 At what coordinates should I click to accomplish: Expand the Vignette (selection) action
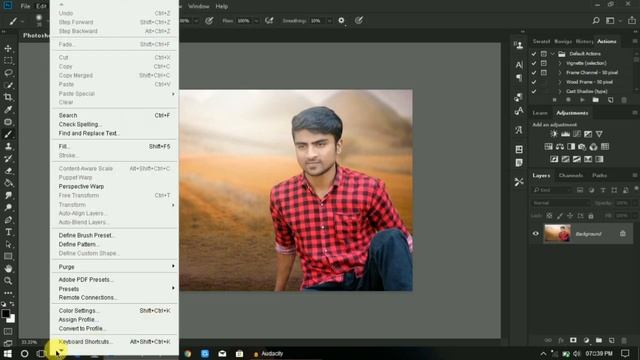coord(560,63)
